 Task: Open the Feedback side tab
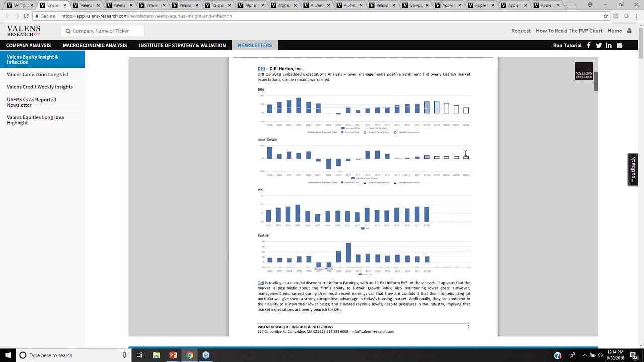[633, 169]
